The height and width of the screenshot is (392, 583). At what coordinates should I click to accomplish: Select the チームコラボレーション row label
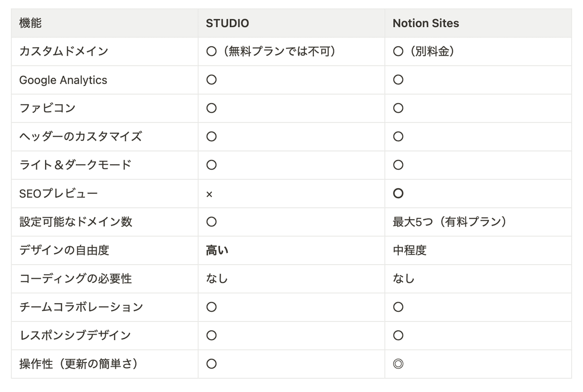point(81,307)
